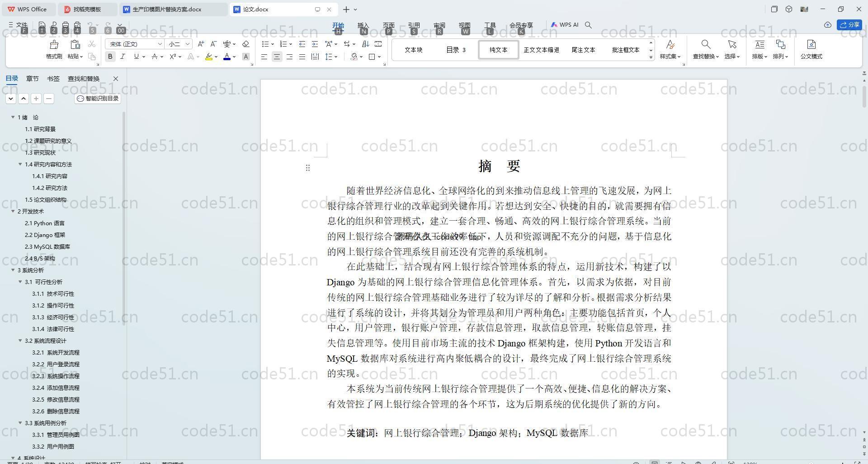868x464 pixels.
Task: Decrease font size with the A- icon
Action: point(213,44)
